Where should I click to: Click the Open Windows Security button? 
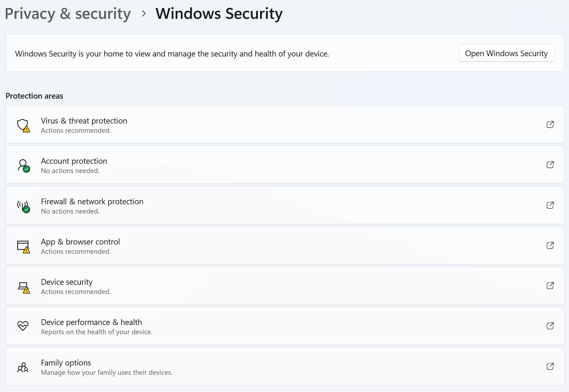pyautogui.click(x=506, y=53)
